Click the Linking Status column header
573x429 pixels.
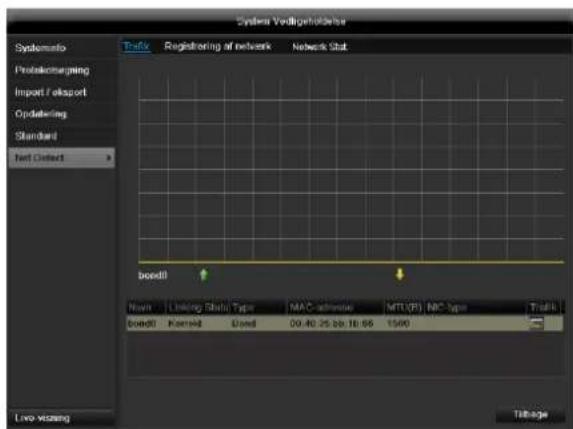(x=199, y=308)
